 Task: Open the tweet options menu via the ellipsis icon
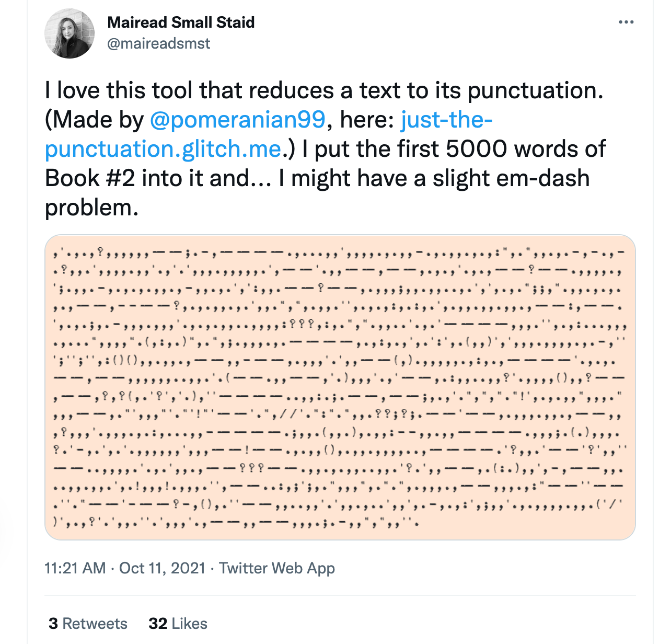626,21
